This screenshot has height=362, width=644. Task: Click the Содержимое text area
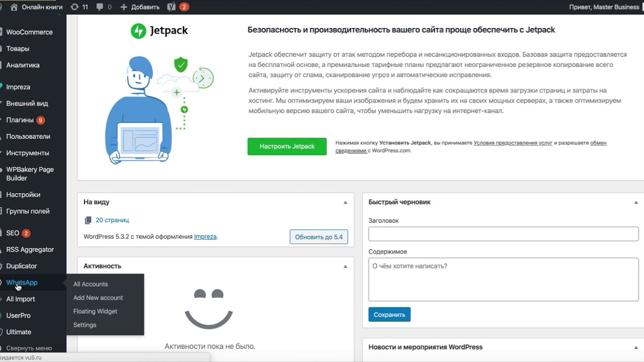click(504, 280)
